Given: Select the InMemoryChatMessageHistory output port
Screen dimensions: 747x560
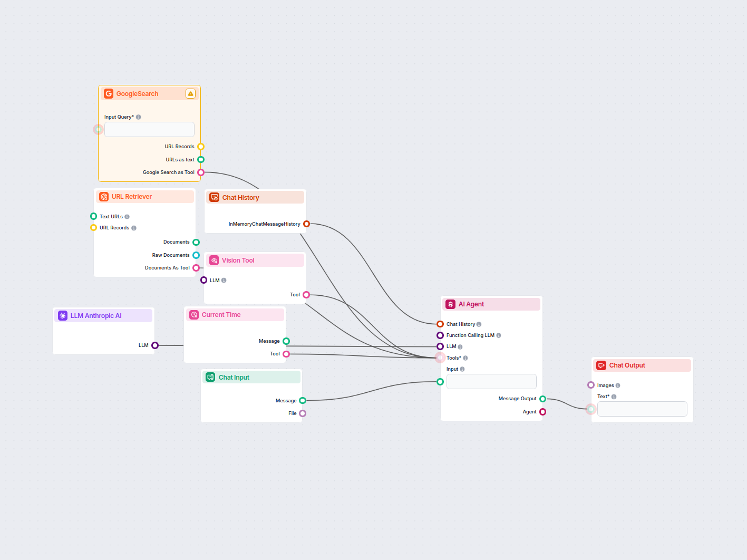Looking at the screenshot, I should pyautogui.click(x=307, y=224).
